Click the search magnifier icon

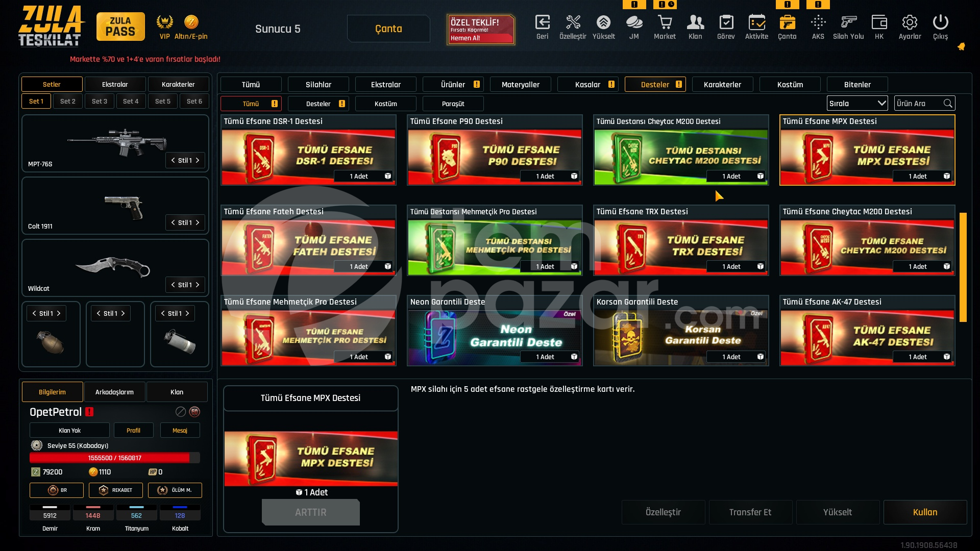(x=948, y=104)
